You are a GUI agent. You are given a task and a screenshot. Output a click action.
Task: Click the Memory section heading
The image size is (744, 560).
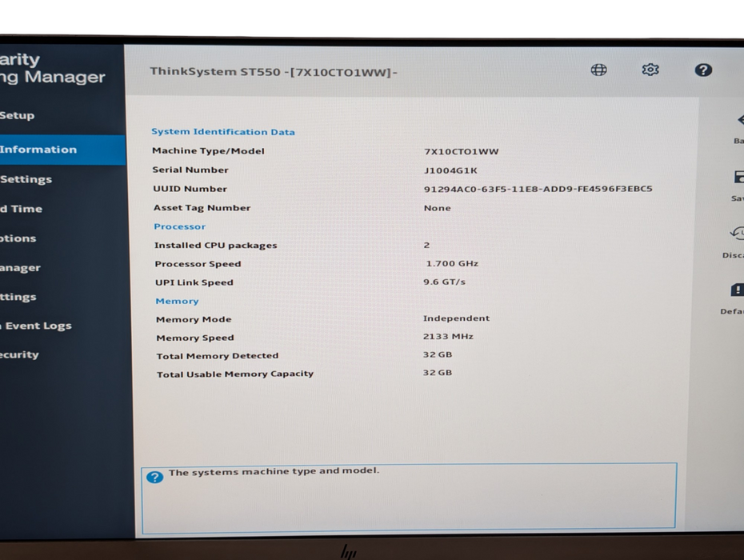tap(177, 302)
